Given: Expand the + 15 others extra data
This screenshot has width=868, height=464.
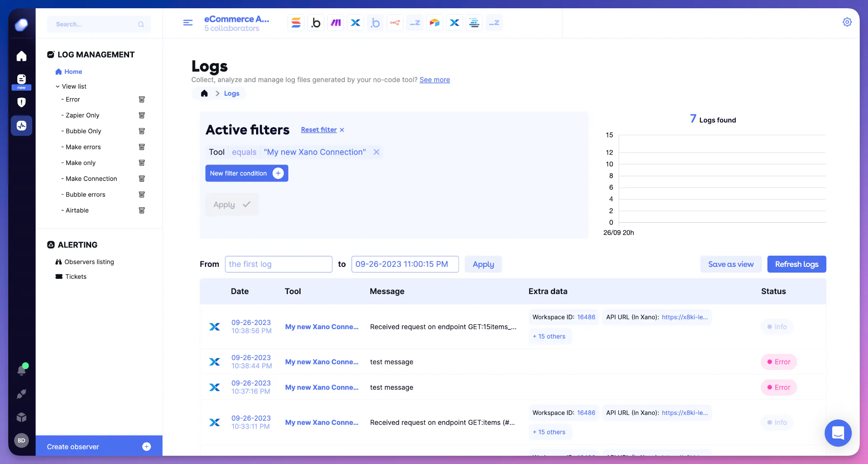Looking at the screenshot, I should pyautogui.click(x=549, y=337).
